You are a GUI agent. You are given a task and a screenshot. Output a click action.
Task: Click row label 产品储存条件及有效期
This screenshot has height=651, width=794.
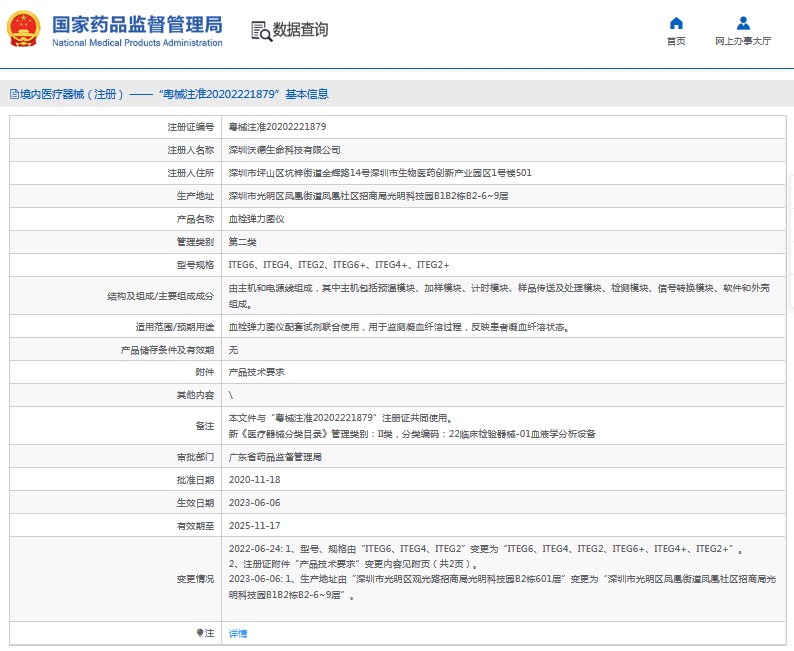tap(168, 350)
